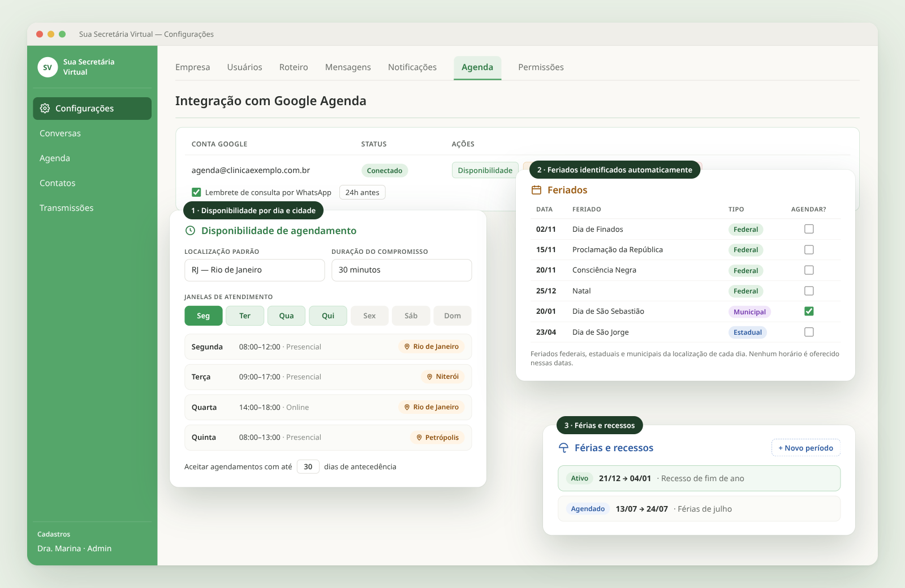Select the Recesso de fim de ano period

(699, 478)
